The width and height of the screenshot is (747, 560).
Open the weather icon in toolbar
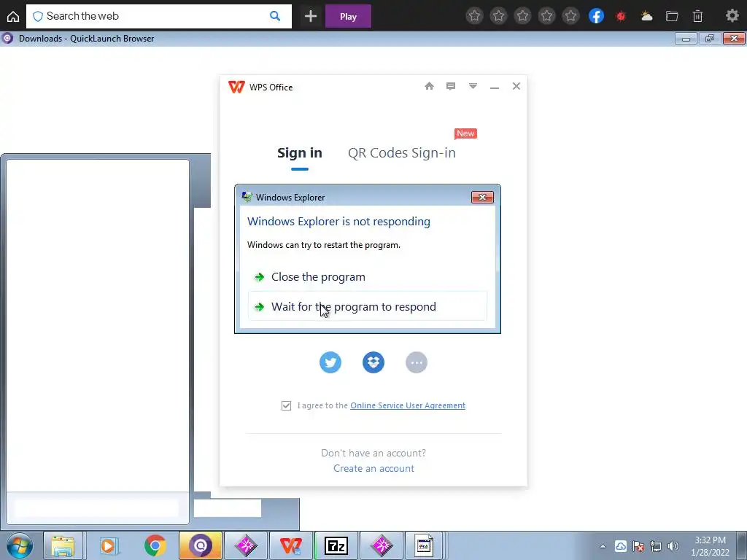pyautogui.click(x=646, y=16)
